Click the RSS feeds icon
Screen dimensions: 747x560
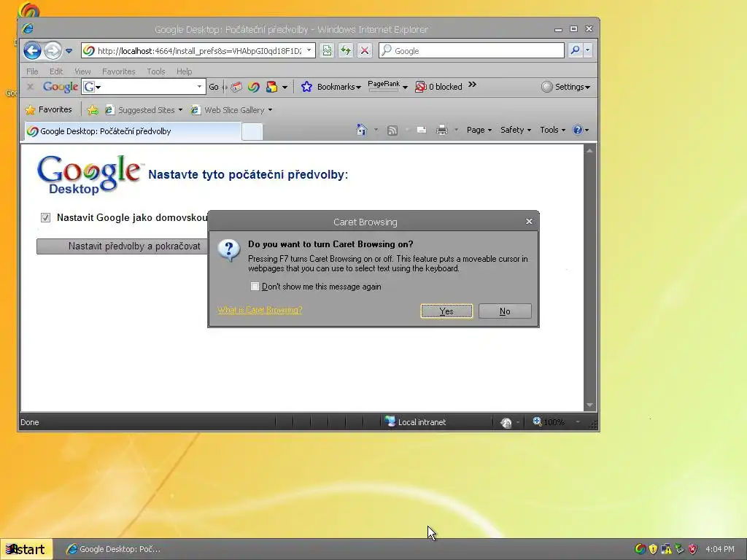[392, 130]
